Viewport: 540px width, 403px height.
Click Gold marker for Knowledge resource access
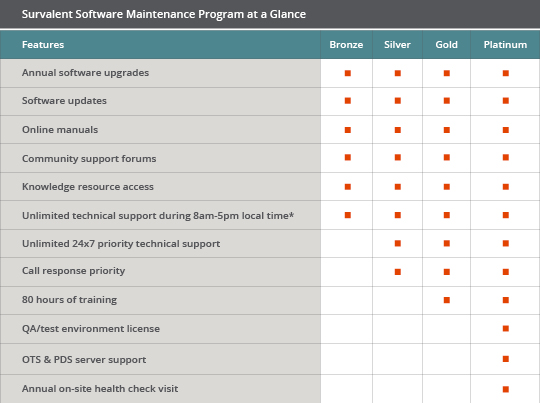tap(447, 187)
